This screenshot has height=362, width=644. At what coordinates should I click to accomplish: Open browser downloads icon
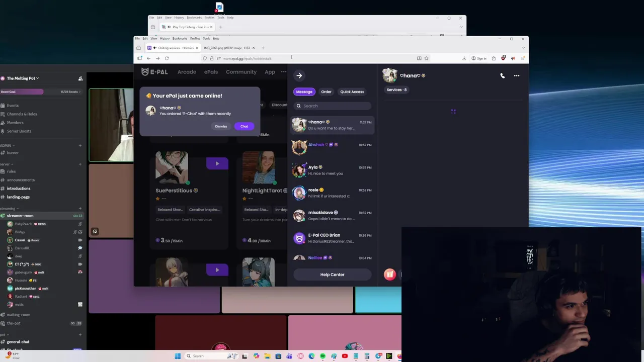(x=464, y=58)
